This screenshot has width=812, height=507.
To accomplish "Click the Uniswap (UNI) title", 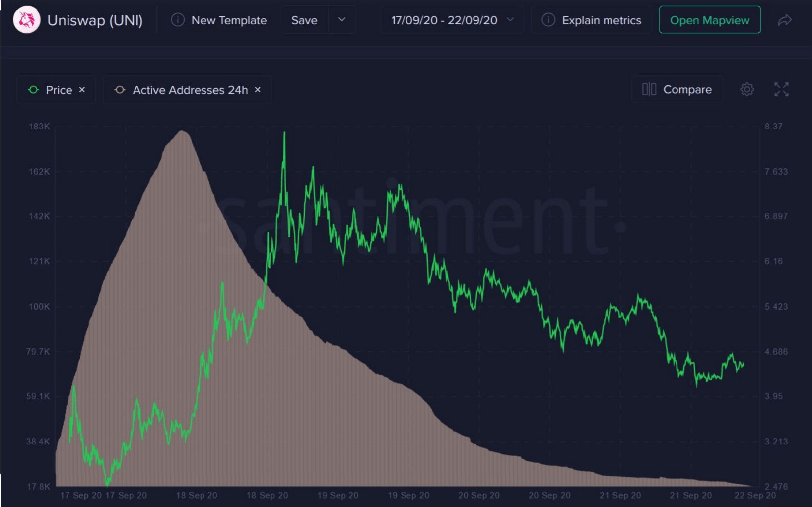I will click(95, 20).
